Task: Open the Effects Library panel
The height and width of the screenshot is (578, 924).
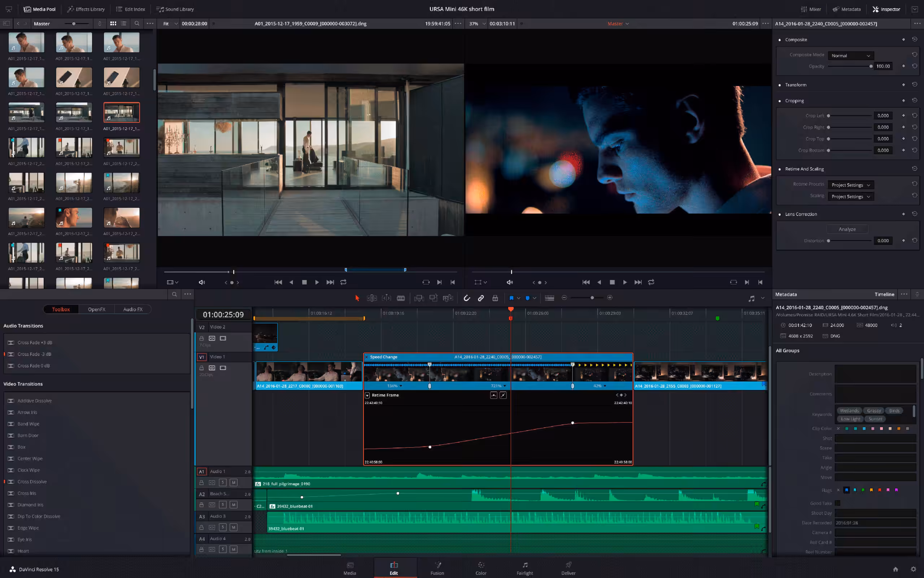Action: 86,9
